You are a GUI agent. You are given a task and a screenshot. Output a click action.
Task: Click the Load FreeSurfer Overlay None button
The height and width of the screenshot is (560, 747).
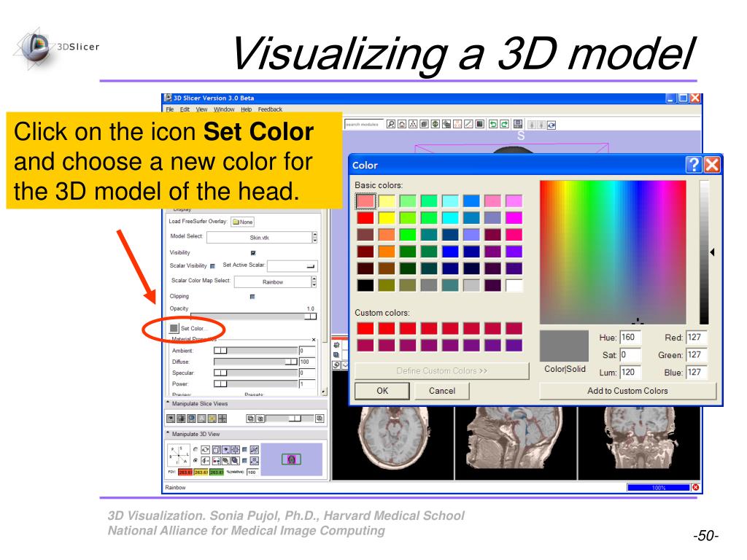coord(242,222)
